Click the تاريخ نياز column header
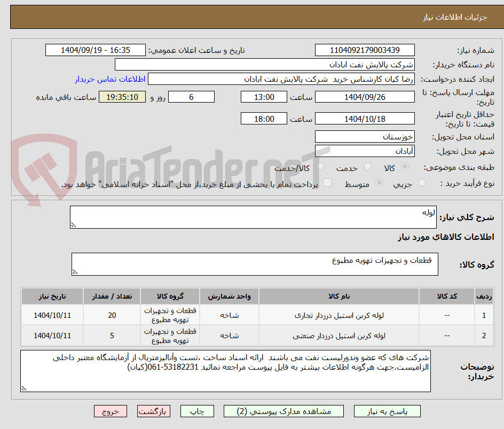This screenshot has width=504, height=429. [52, 296]
